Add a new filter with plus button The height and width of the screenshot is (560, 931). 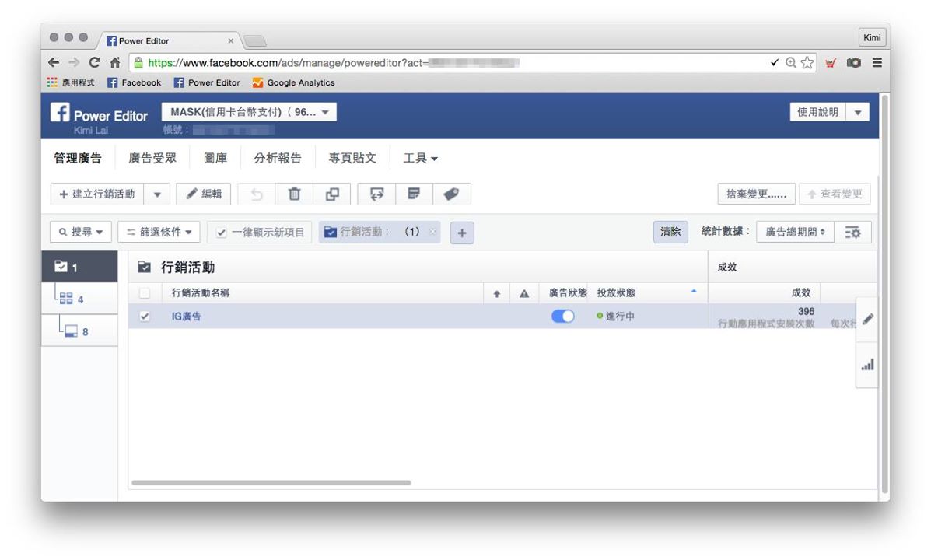click(462, 233)
